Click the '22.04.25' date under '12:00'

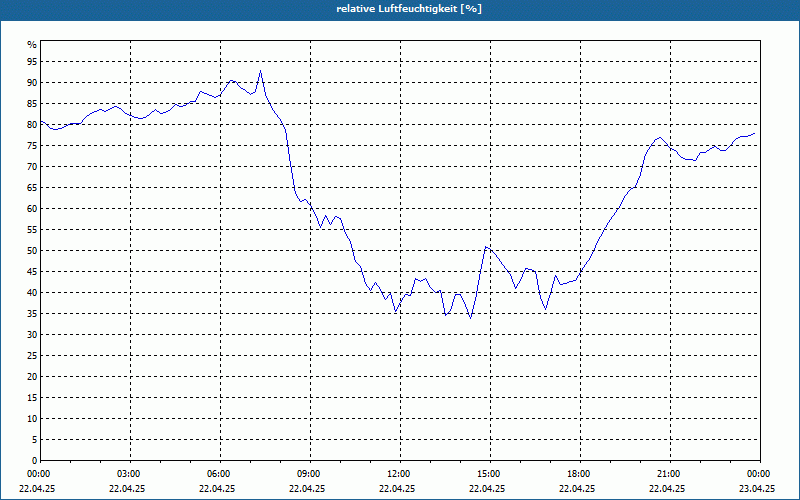tap(396, 488)
